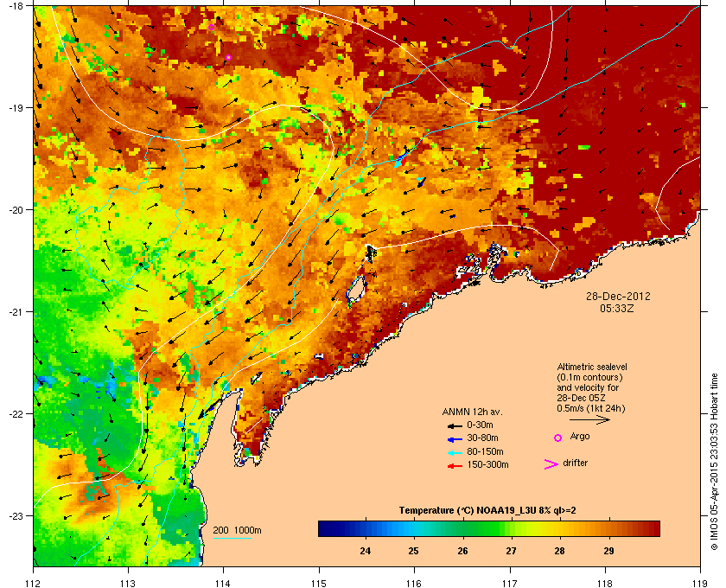726x588 pixels.
Task: Click the 'Altimetric sealevel' legend text
Action: pos(592,367)
